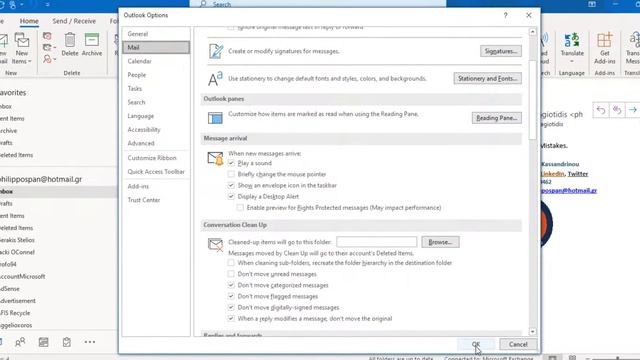640x360 pixels.
Task: Select General options category
Action: 156,34
